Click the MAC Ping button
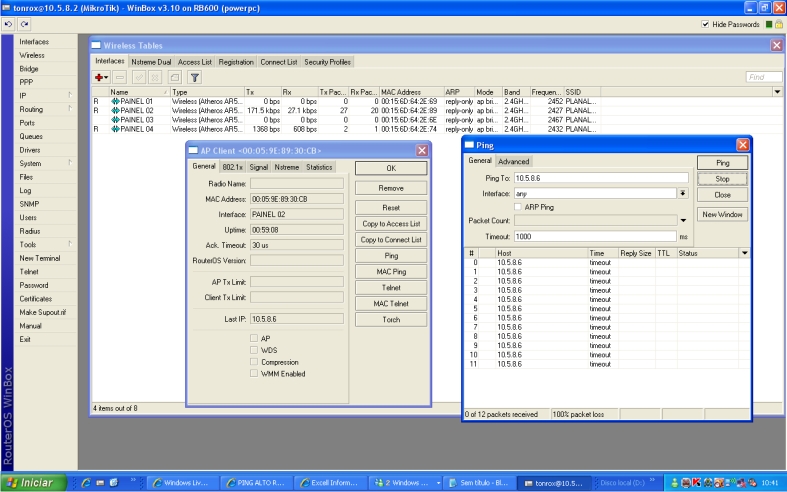Screen dimensions: 787x492 391,272
